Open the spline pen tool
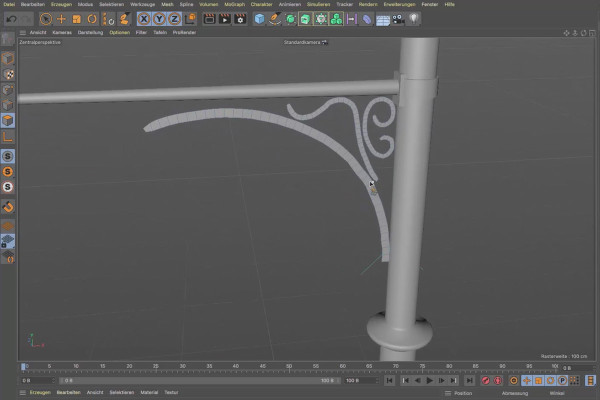The width and height of the screenshot is (600, 400). 275,19
